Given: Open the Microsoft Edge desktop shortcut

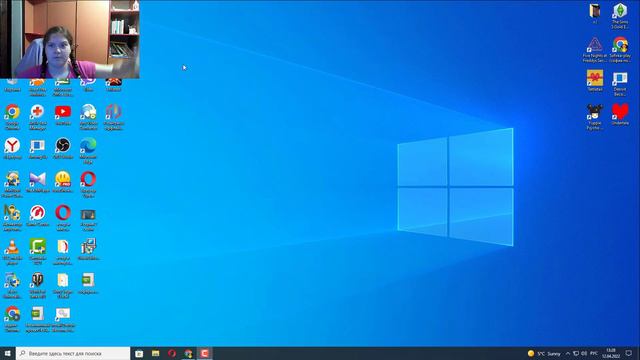Looking at the screenshot, I should (88, 151).
